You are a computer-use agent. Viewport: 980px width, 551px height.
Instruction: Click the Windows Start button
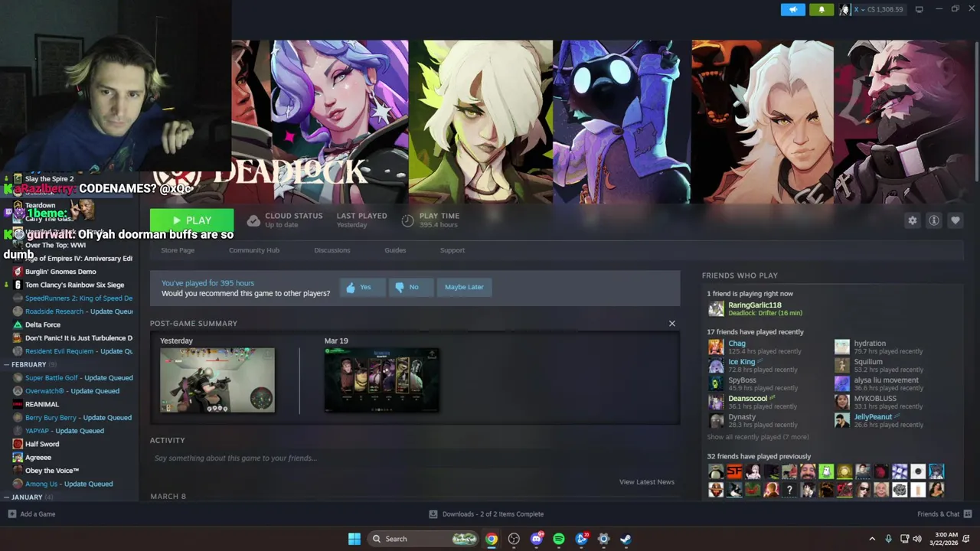click(x=354, y=539)
